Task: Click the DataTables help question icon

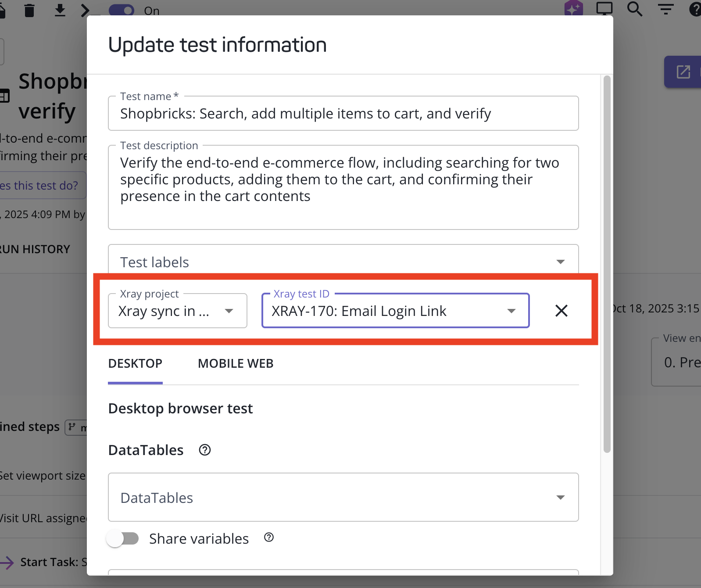Action: (204, 449)
